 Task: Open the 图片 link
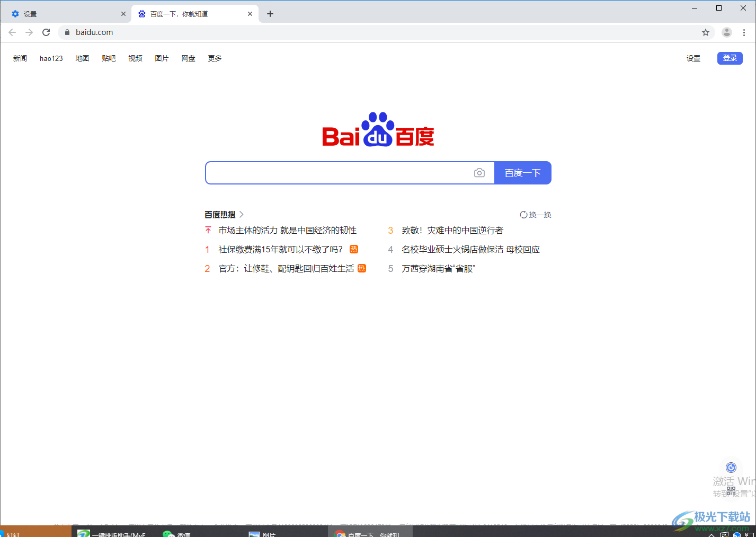[162, 58]
